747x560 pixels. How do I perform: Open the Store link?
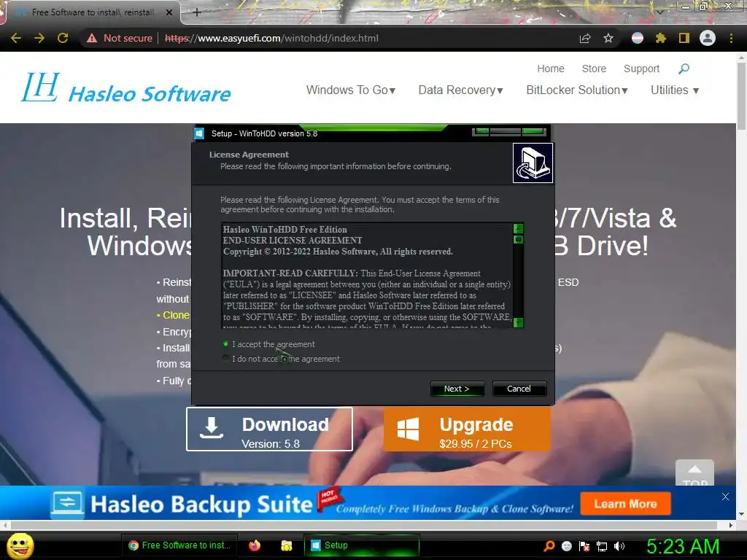[594, 69]
